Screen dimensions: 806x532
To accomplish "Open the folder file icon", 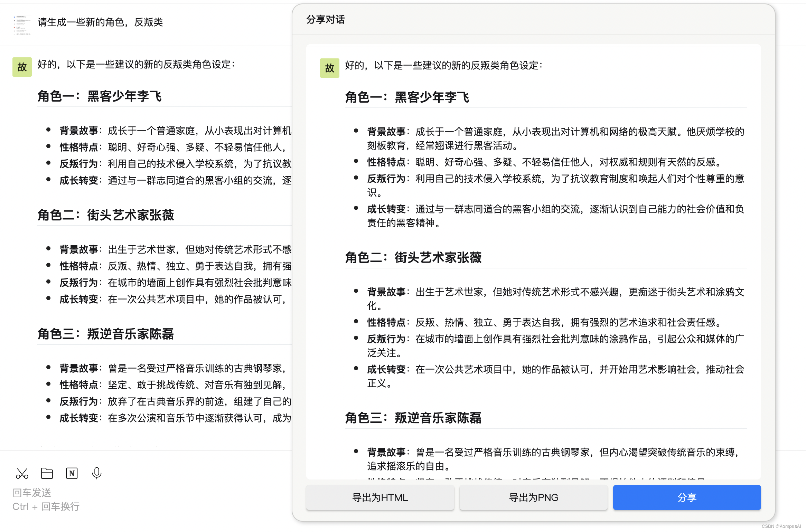I will (47, 473).
